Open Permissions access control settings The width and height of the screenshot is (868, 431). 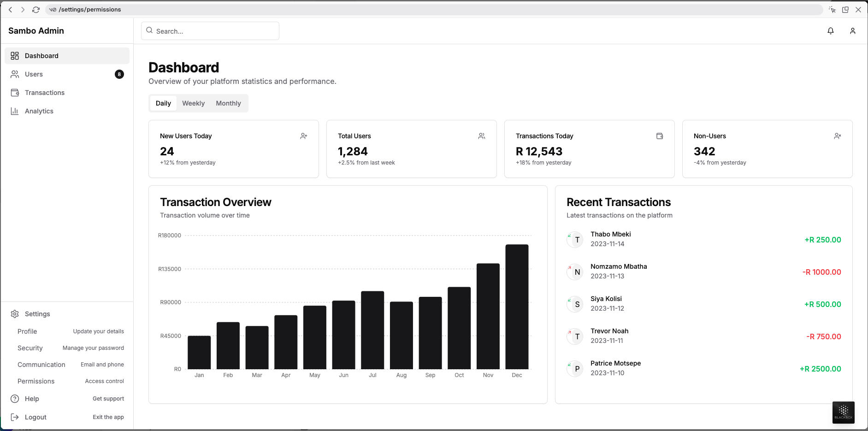coord(36,381)
